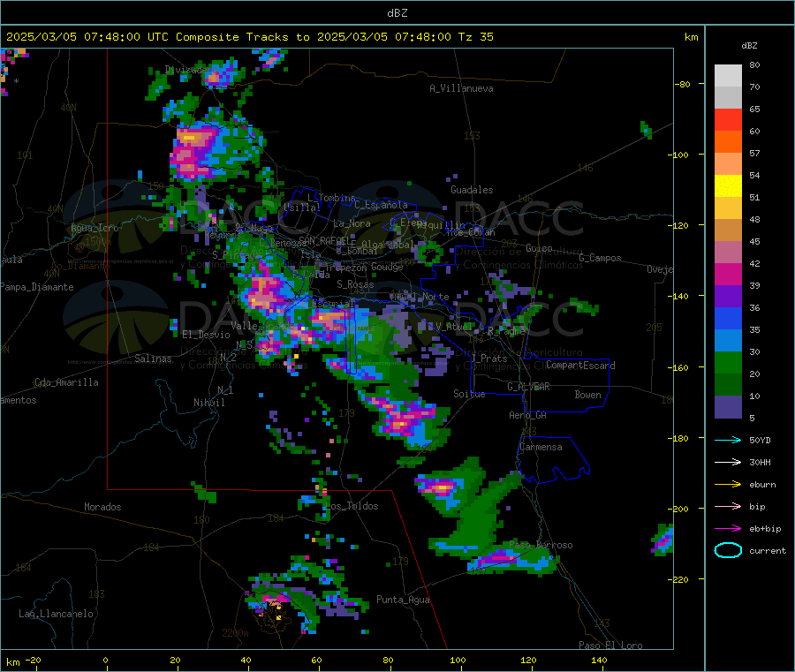This screenshot has height=672, width=795.
Task: Click the cyan 'current' ellipse legend icon
Action: click(x=728, y=550)
